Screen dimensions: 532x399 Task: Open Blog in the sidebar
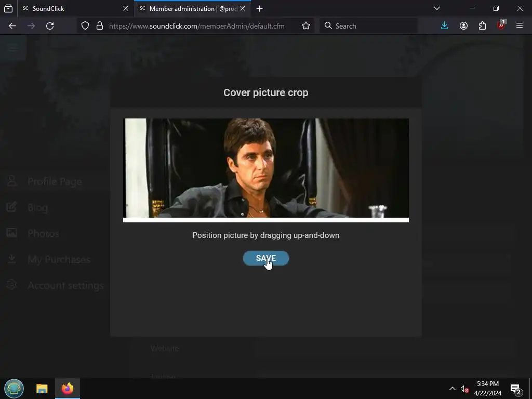[x=37, y=208]
